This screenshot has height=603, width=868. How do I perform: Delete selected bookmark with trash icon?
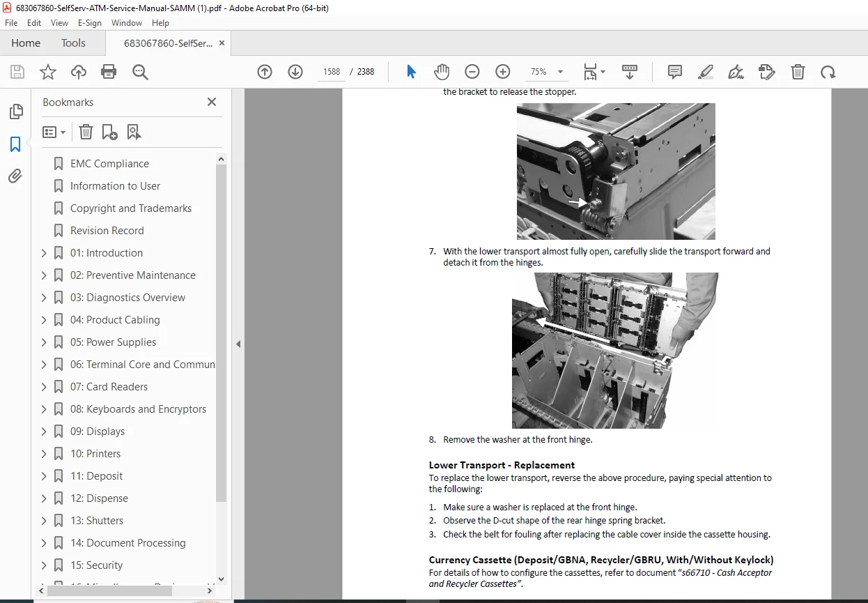pyautogui.click(x=86, y=132)
